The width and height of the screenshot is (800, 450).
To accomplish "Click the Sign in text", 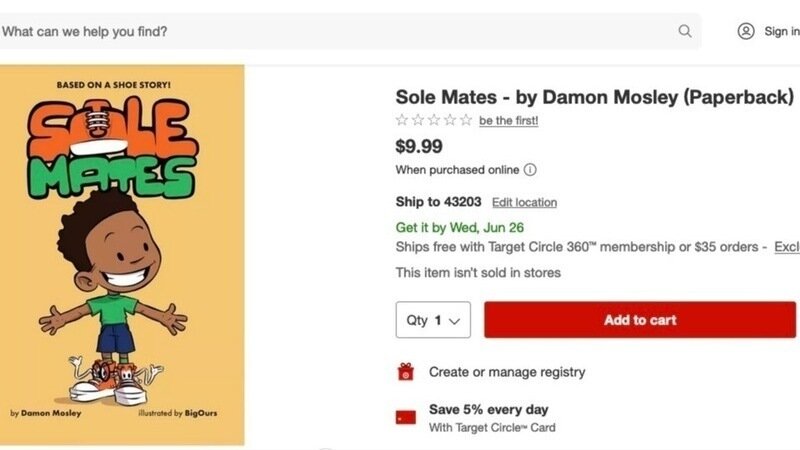I will click(781, 31).
